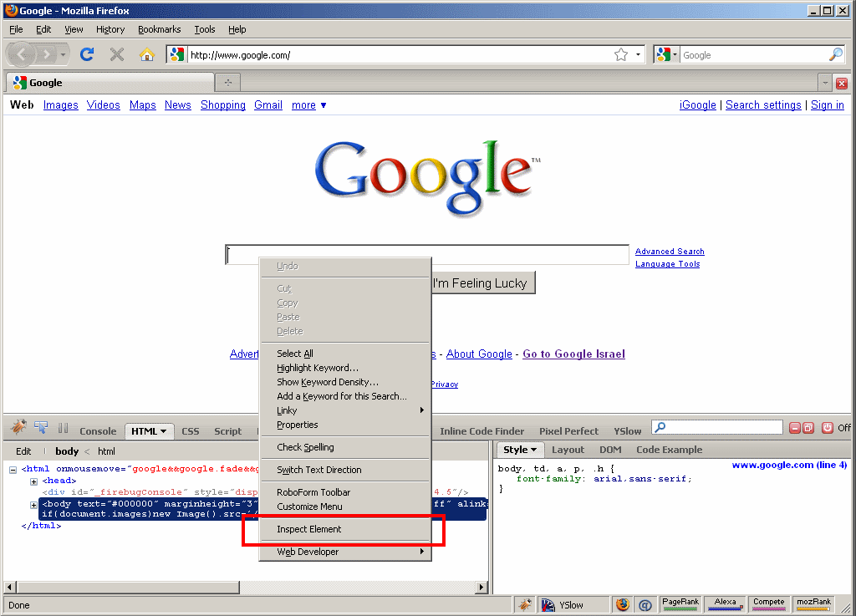Open the Style tab dropdown in side panel
Image resolution: width=856 pixels, height=616 pixels.
(519, 450)
